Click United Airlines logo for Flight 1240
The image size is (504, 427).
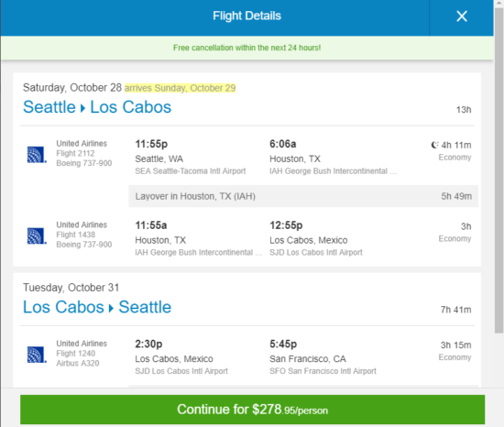37,355
